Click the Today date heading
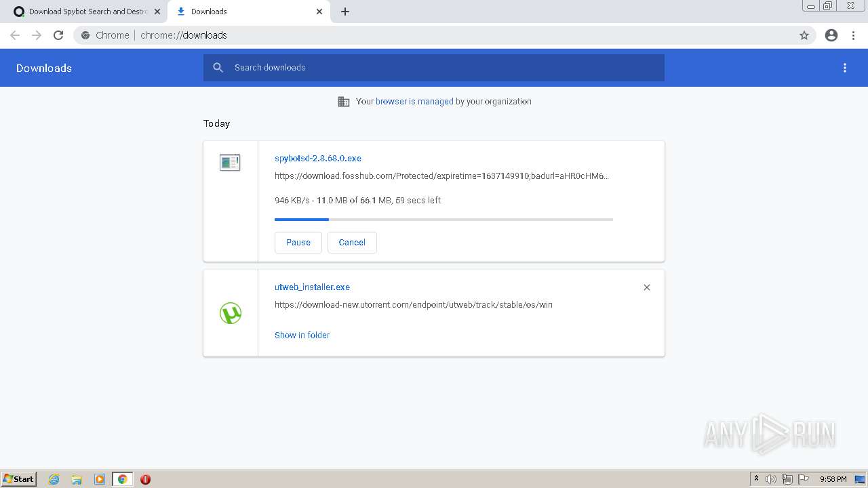The width and height of the screenshot is (868, 488). point(216,123)
